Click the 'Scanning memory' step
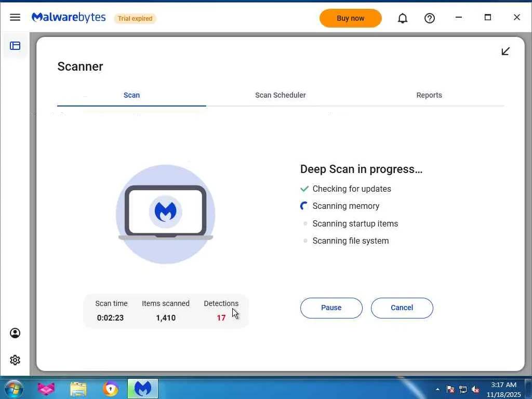The width and height of the screenshot is (532, 399). (345, 206)
